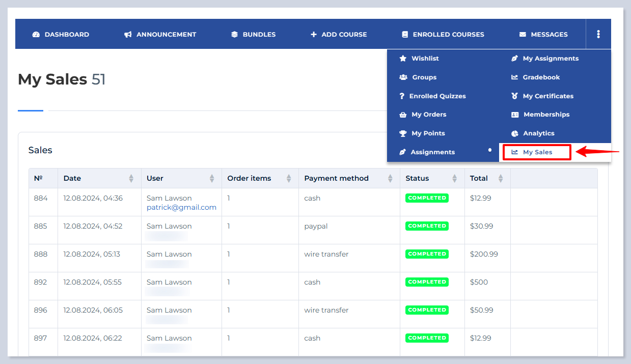Toggle the three-dot more menu
The image size is (631, 364).
coord(598,34)
